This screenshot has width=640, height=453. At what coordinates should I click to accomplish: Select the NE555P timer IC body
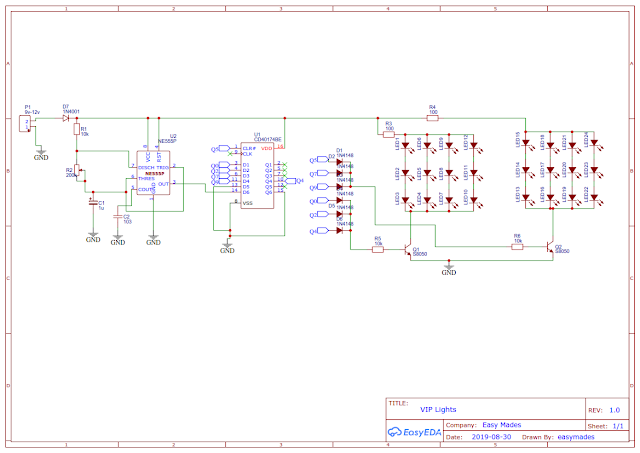[x=153, y=173]
